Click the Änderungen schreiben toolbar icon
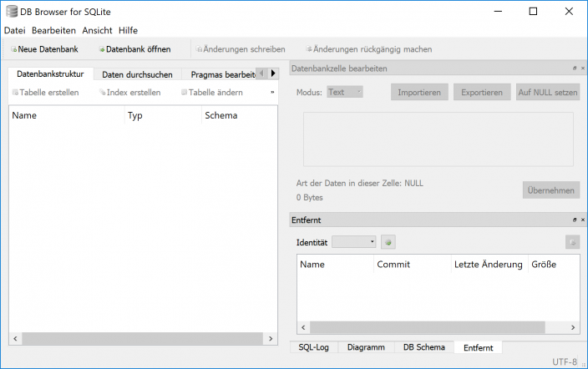Screen dimensions: 588x369 pos(199,50)
